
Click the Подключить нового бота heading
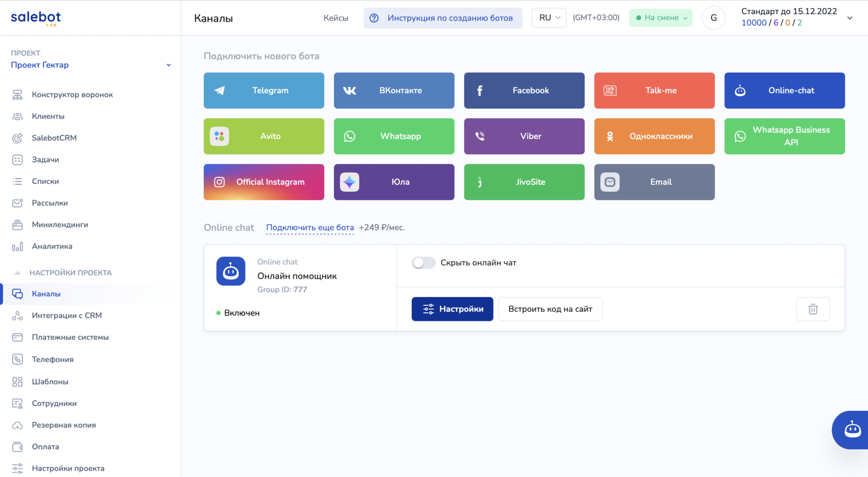point(261,56)
